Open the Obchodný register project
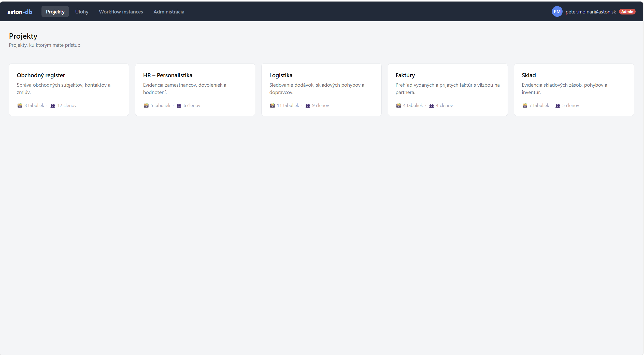This screenshot has height=355, width=644. point(69,90)
